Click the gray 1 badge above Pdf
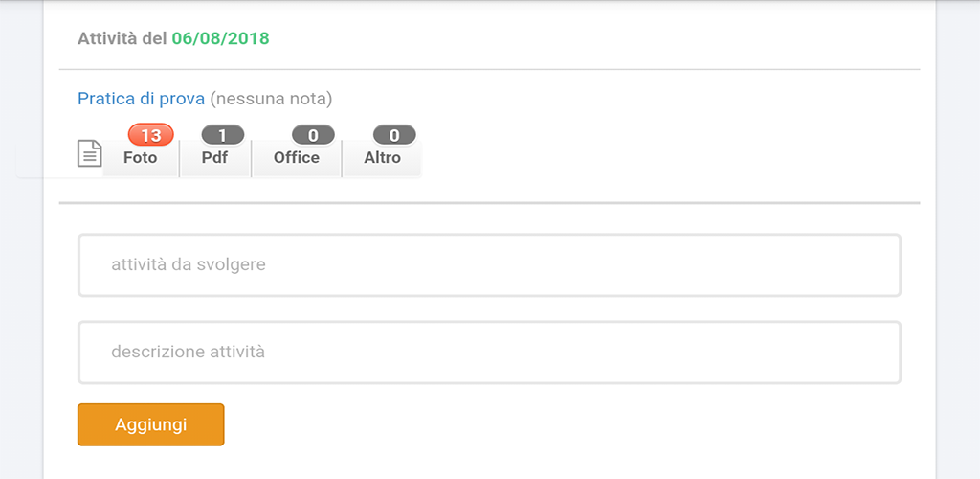980x479 pixels. [x=222, y=135]
